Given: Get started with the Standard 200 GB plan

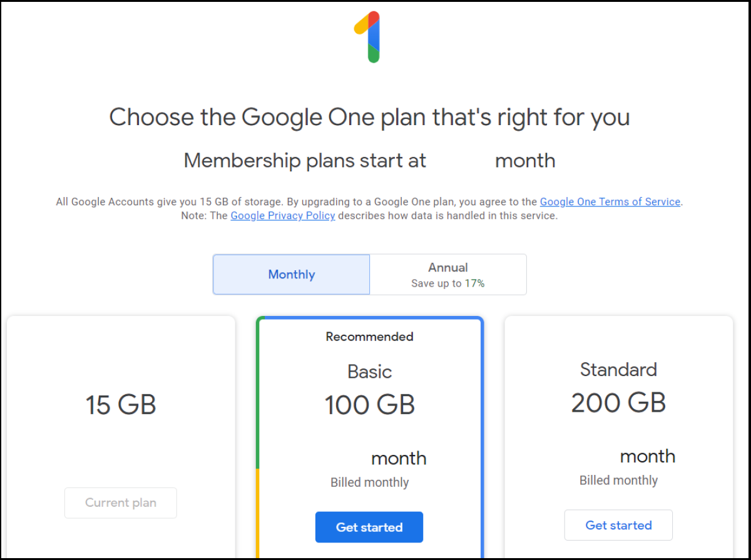Looking at the screenshot, I should [618, 525].
